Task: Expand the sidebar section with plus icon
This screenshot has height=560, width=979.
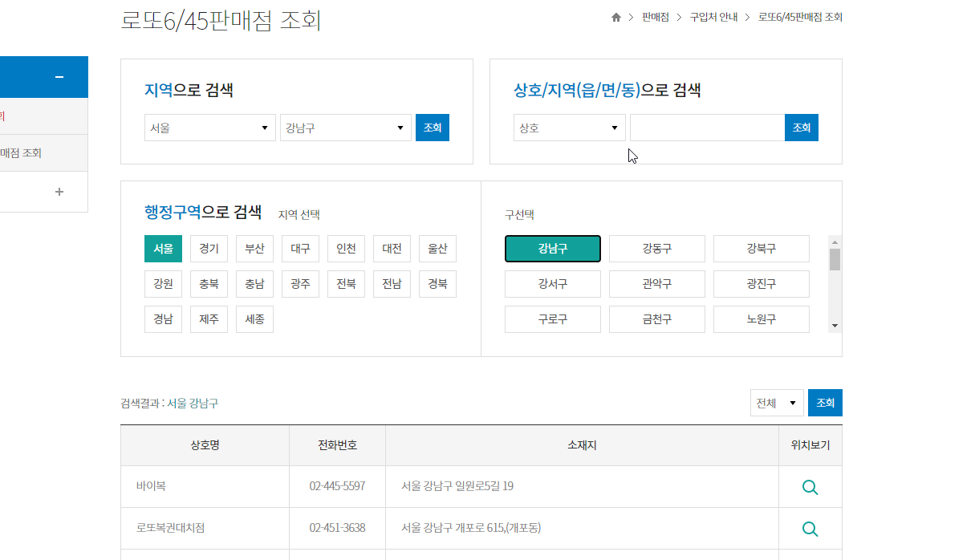Action: pyautogui.click(x=59, y=192)
